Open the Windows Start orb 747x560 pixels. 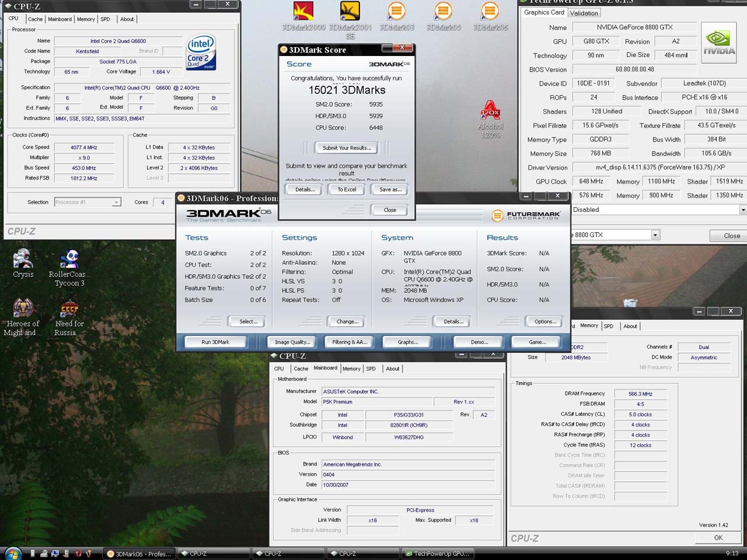[13, 553]
